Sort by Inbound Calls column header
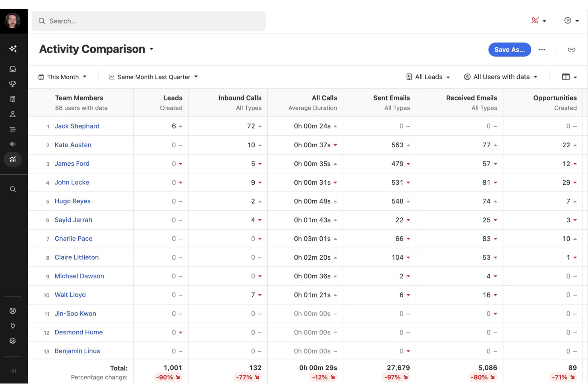 pyautogui.click(x=228, y=102)
